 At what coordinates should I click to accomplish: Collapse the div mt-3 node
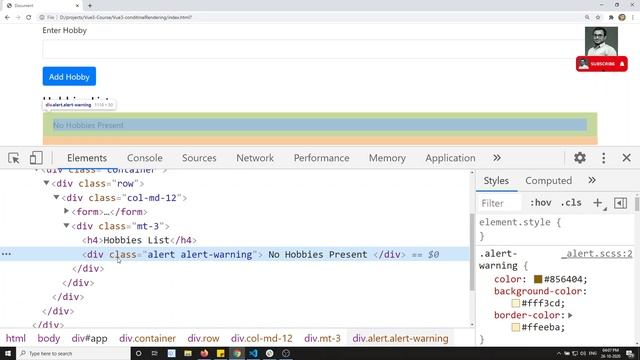tap(66, 226)
